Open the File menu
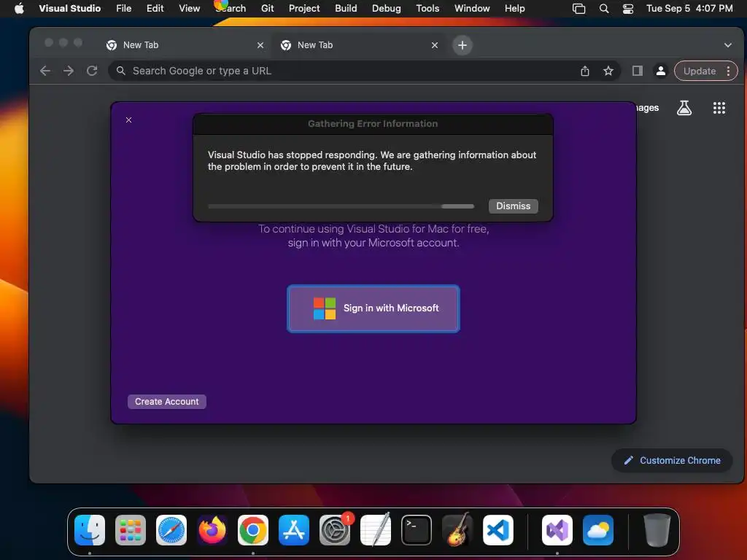The height and width of the screenshot is (560, 747). [x=123, y=8]
